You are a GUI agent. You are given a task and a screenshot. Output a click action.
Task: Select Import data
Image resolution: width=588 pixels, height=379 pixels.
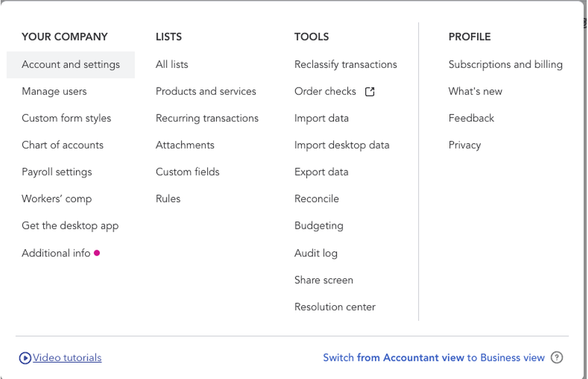coord(321,118)
